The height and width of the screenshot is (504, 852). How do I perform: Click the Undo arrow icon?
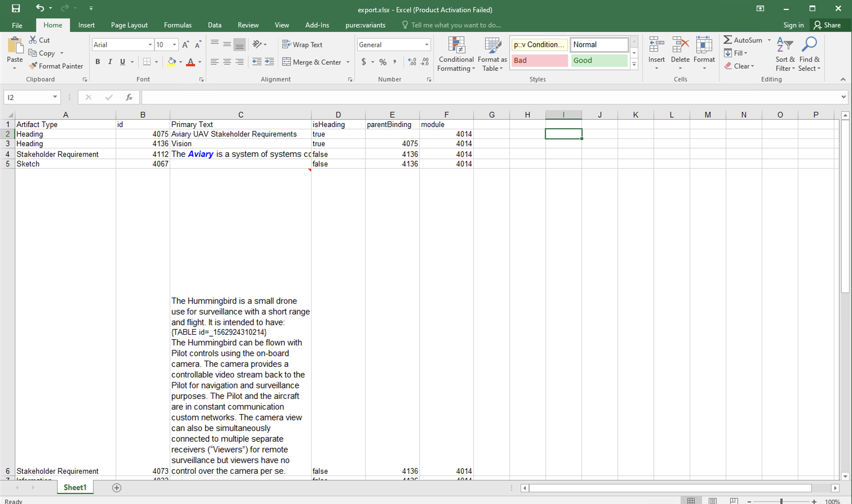[x=40, y=8]
